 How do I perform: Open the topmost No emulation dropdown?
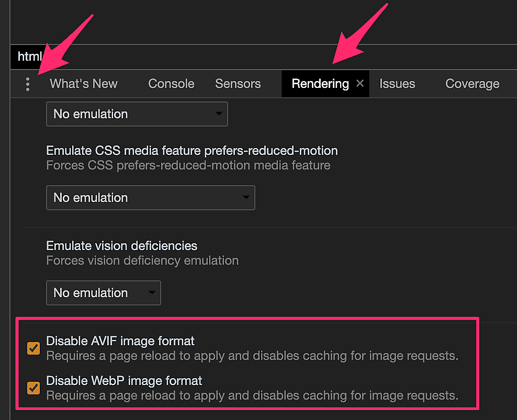coord(137,114)
